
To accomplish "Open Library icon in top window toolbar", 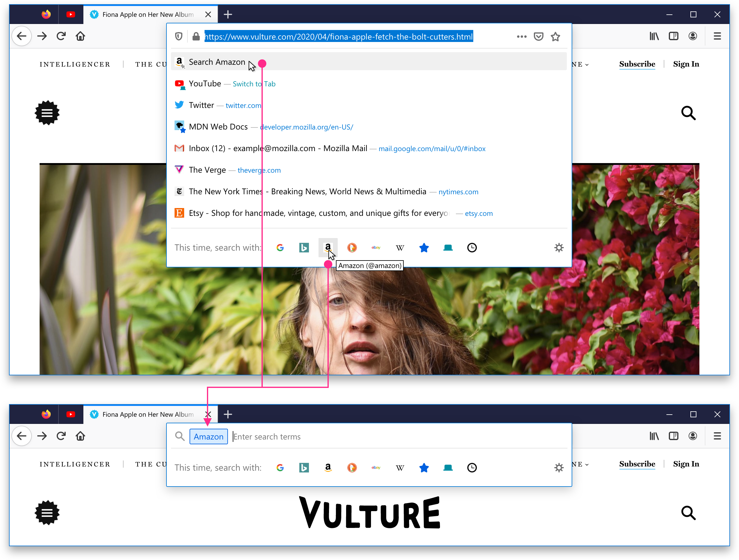I will tap(654, 36).
